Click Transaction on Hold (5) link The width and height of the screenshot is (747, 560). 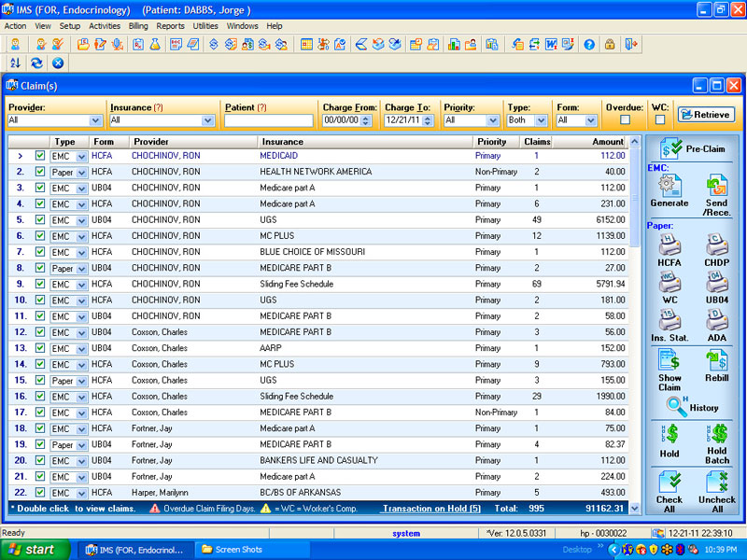(x=431, y=509)
